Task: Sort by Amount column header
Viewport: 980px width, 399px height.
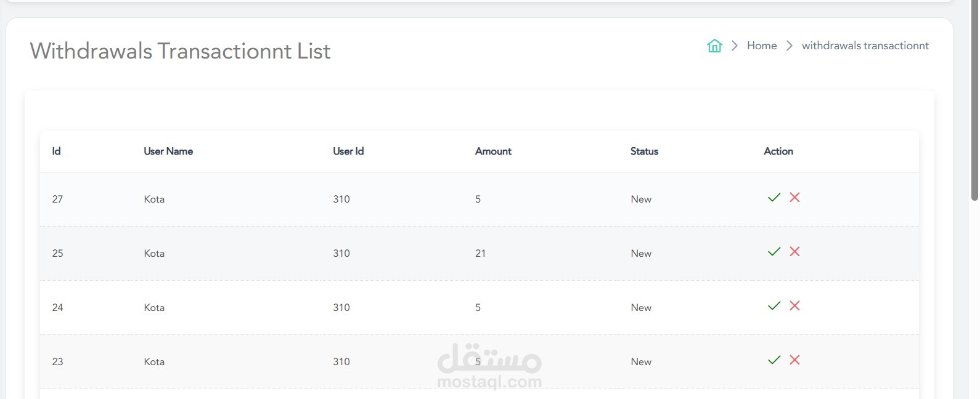Action: (x=493, y=151)
